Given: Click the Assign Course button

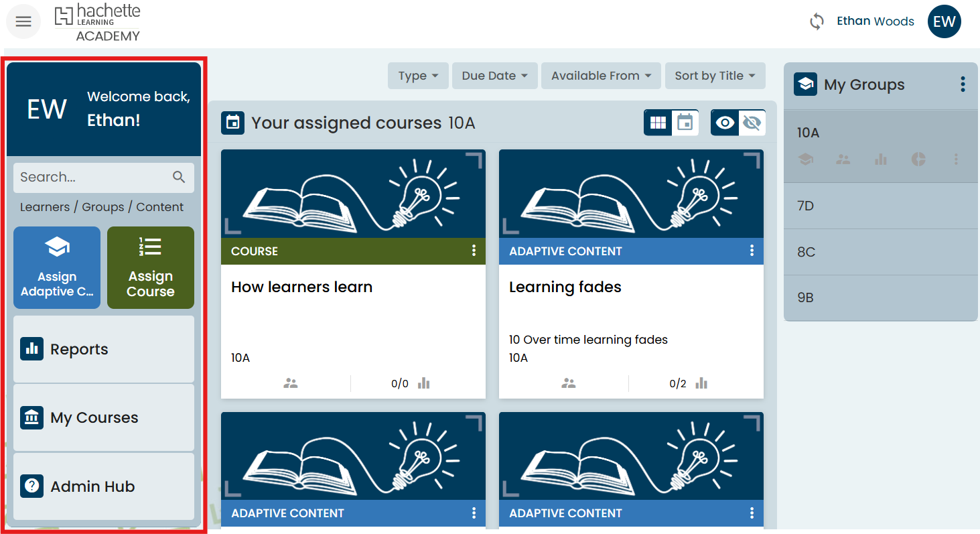Looking at the screenshot, I should click(151, 267).
